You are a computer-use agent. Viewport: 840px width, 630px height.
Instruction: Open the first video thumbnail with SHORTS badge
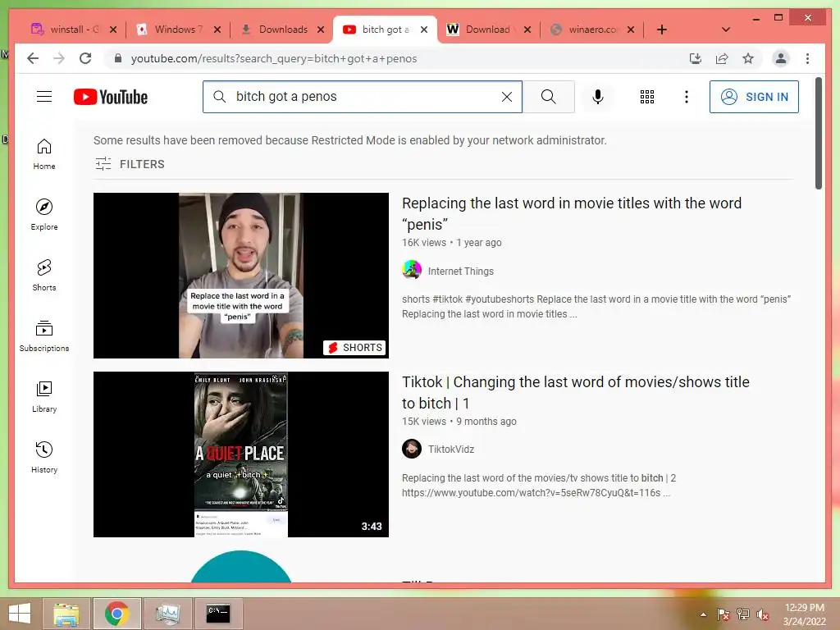click(241, 276)
